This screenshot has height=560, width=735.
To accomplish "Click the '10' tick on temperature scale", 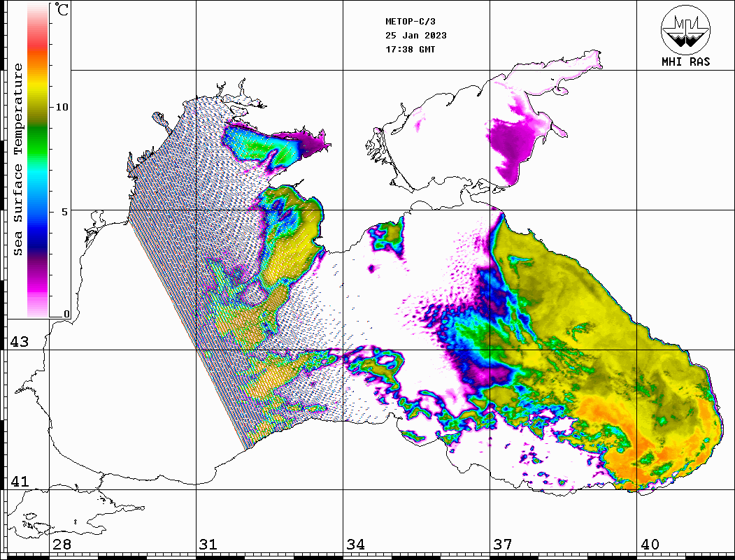I will 62,107.
